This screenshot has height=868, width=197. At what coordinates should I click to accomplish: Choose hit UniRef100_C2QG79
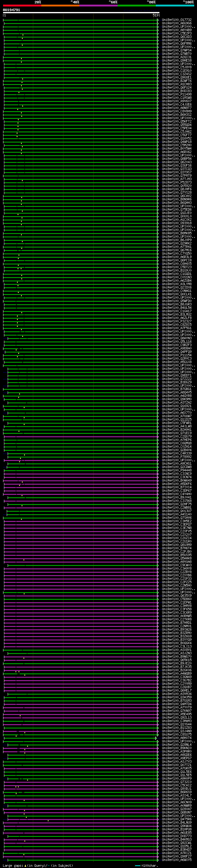(176, 436)
